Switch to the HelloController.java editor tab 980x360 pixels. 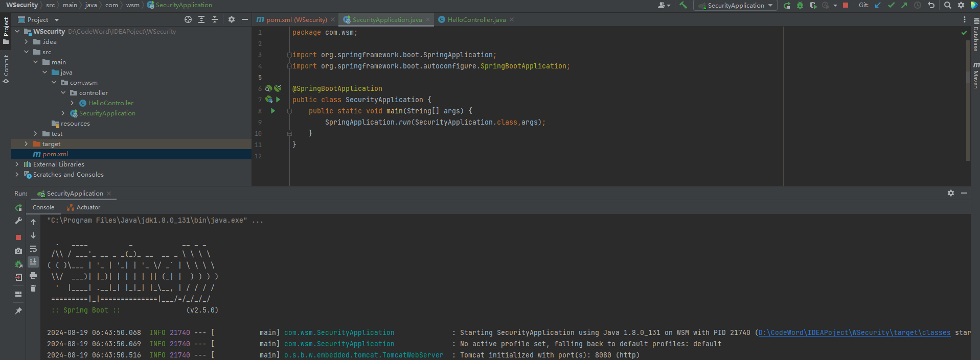coord(476,20)
